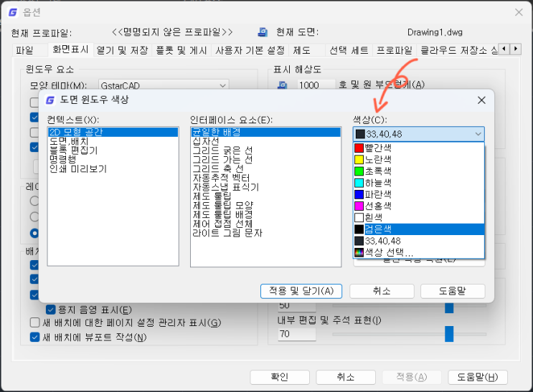533x392 pixels.
Task: Choose 하늘색 cyan color option
Action: click(x=419, y=183)
